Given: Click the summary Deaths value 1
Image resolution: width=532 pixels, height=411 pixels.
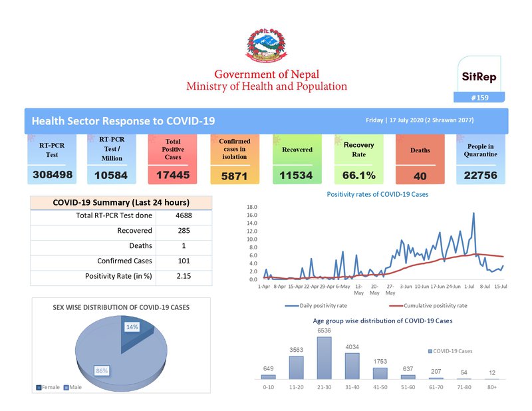Looking at the screenshot, I should point(184,245).
